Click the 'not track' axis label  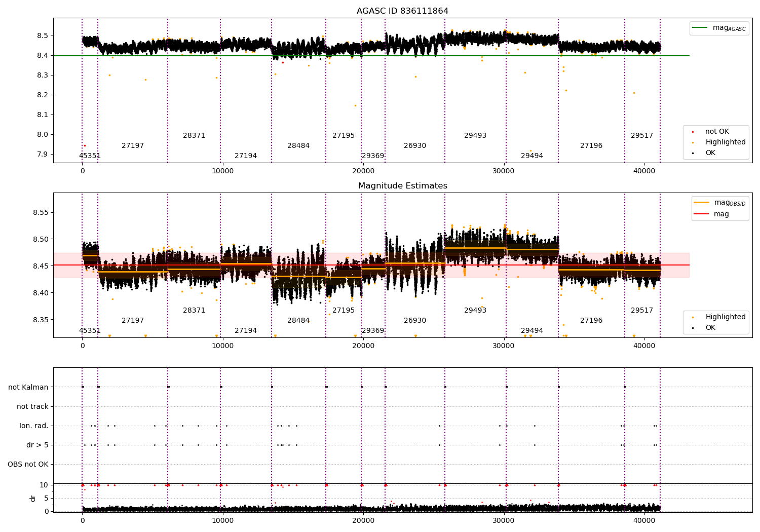[32, 406]
